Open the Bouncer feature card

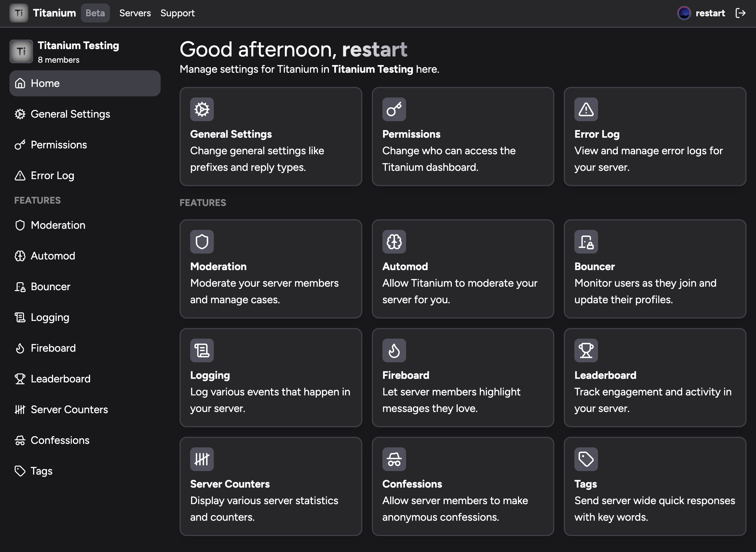coord(655,269)
